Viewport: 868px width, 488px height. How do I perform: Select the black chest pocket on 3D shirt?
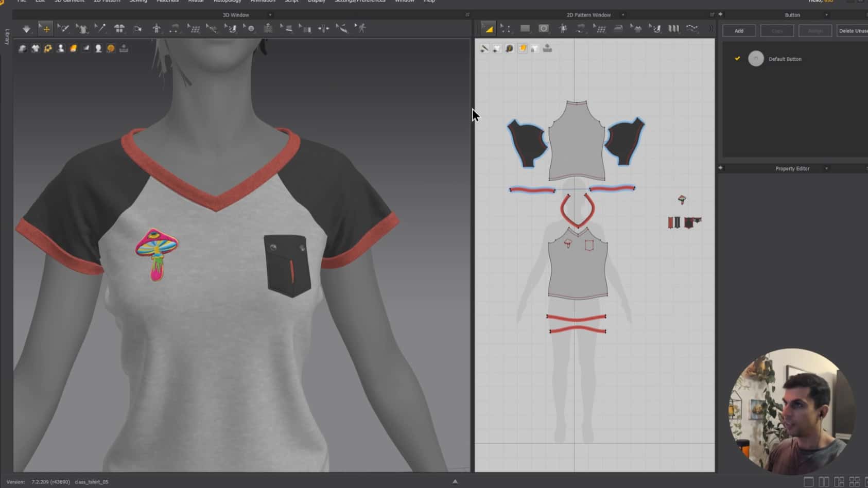(288, 266)
